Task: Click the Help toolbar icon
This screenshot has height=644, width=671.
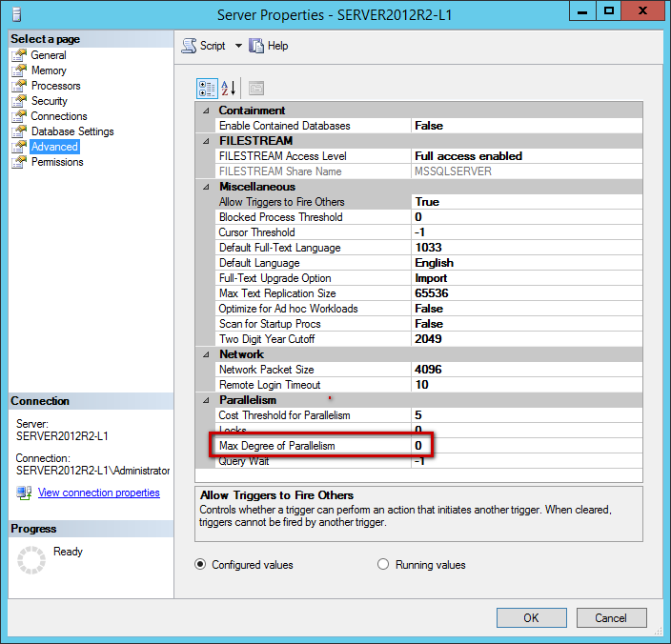Action: 256,46
